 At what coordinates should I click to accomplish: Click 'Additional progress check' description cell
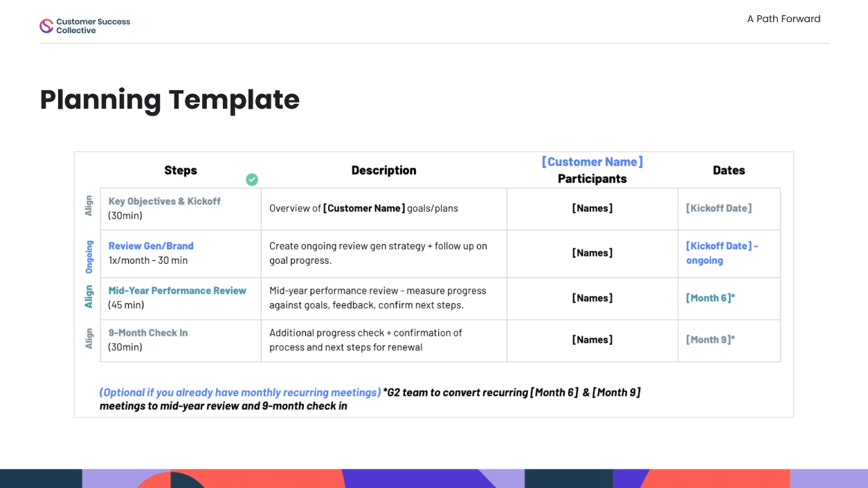coord(383,340)
